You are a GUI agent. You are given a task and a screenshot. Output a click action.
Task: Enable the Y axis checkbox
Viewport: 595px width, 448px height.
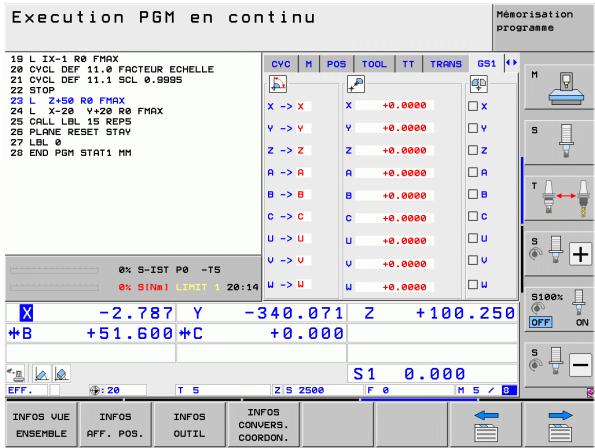(473, 128)
